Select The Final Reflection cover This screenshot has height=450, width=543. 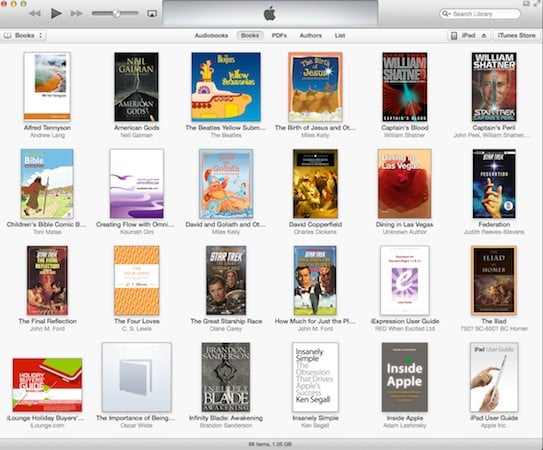[47, 280]
